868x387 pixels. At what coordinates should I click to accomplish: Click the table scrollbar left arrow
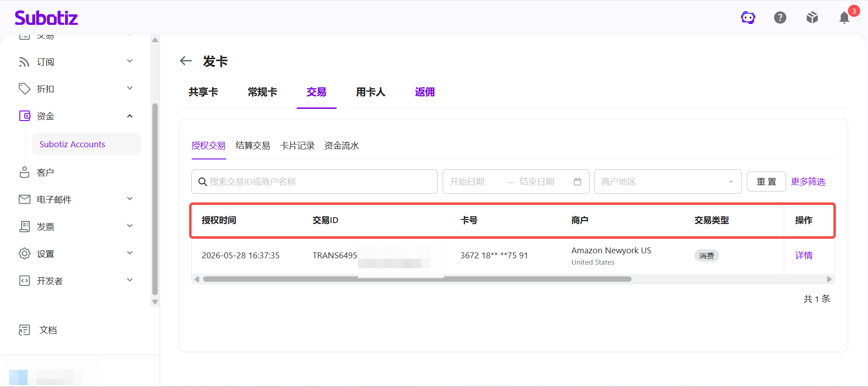click(x=197, y=279)
